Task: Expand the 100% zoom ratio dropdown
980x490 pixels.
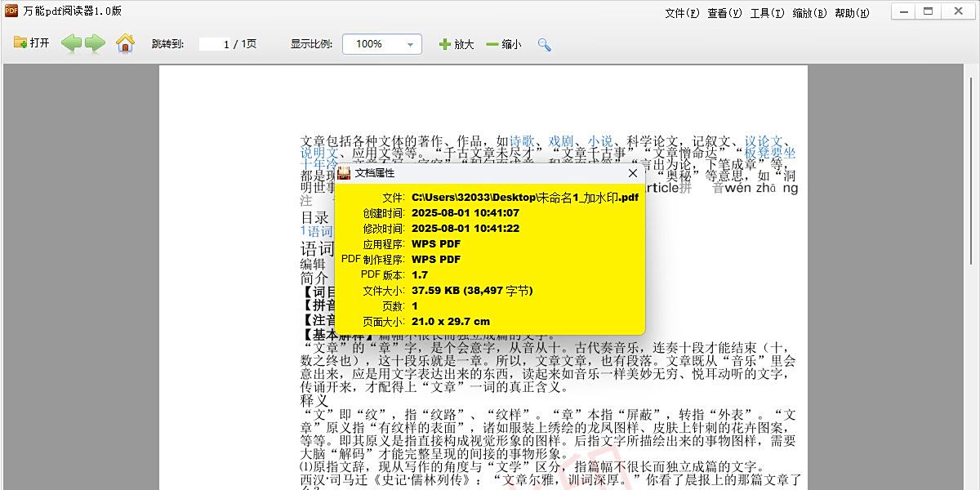Action: pyautogui.click(x=382, y=44)
